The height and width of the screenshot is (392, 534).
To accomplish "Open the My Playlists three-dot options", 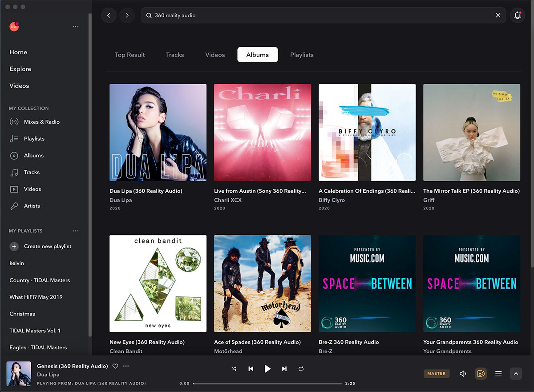I will pyautogui.click(x=76, y=231).
